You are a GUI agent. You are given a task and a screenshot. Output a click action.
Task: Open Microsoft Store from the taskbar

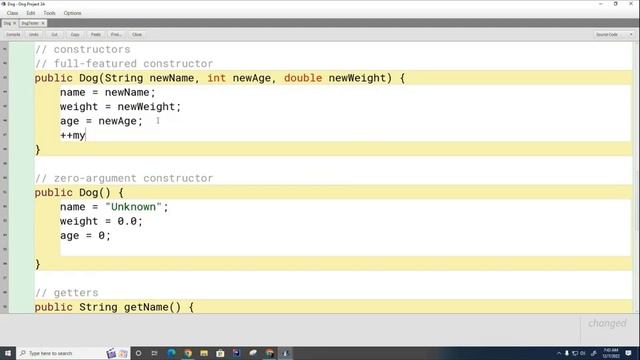(220, 353)
